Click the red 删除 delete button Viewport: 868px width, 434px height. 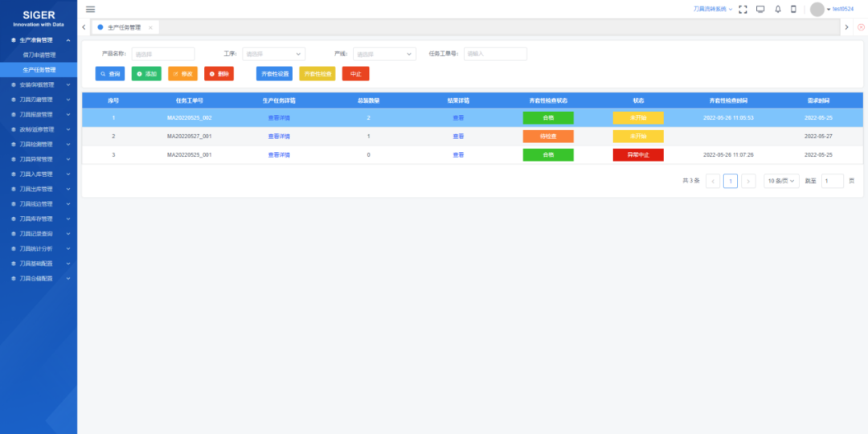(219, 74)
